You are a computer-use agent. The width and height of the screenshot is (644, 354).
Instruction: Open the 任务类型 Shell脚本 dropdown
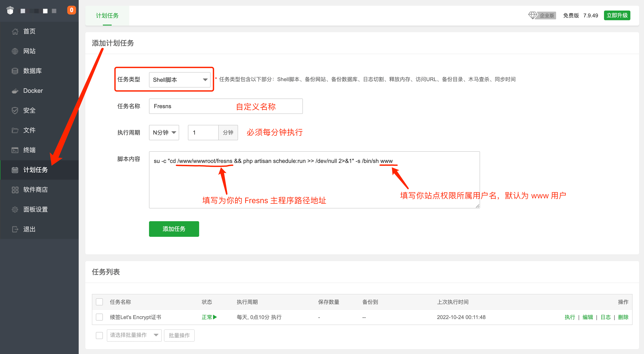coord(180,80)
